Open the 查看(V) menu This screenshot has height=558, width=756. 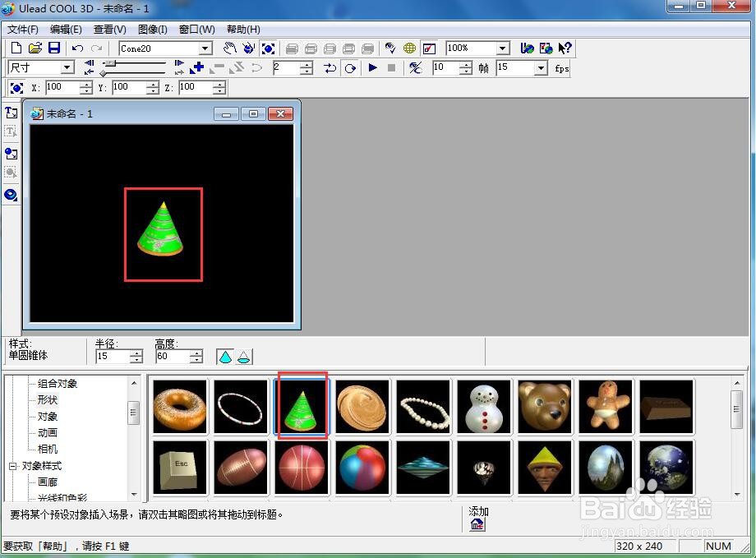(109, 30)
